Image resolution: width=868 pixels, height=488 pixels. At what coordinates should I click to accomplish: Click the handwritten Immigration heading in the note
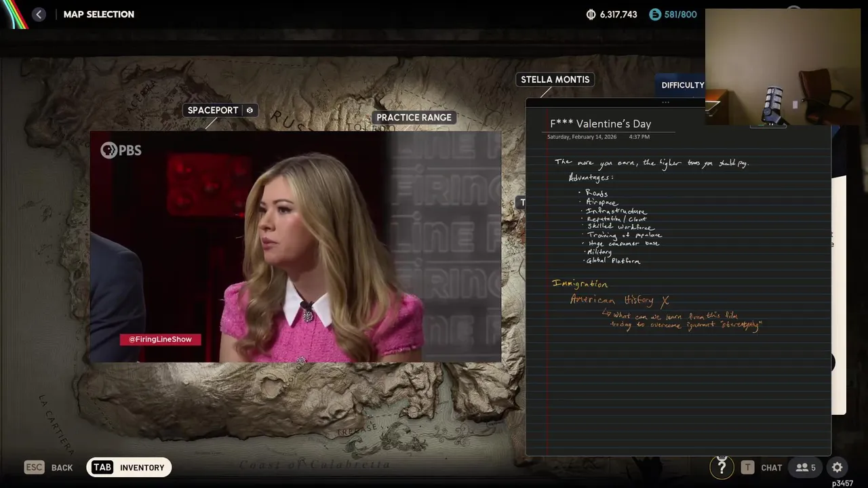click(x=580, y=284)
